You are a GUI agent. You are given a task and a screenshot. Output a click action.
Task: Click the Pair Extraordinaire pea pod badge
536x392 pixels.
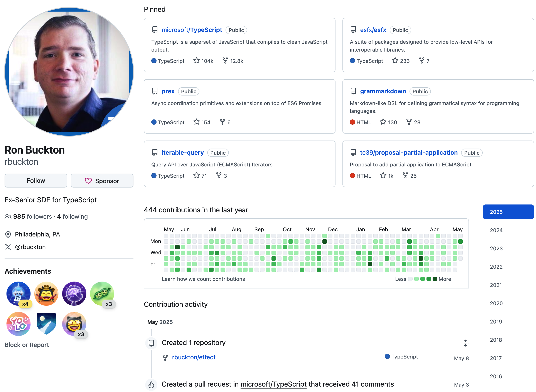(102, 293)
